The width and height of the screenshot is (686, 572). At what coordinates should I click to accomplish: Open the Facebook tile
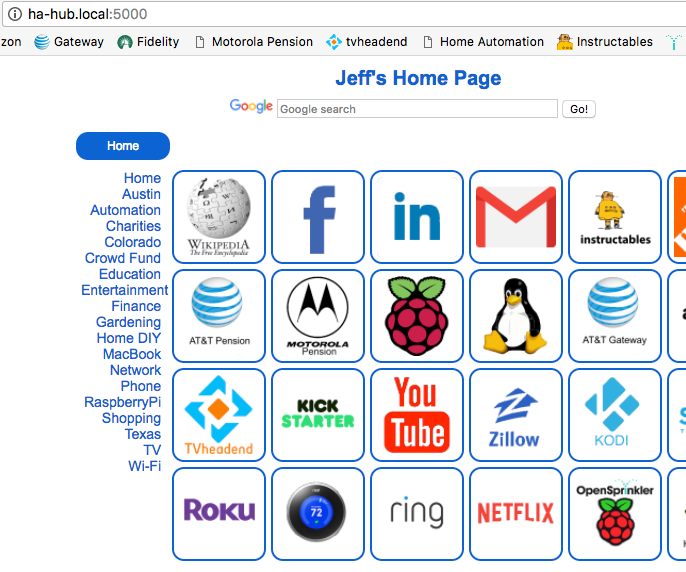click(x=318, y=217)
